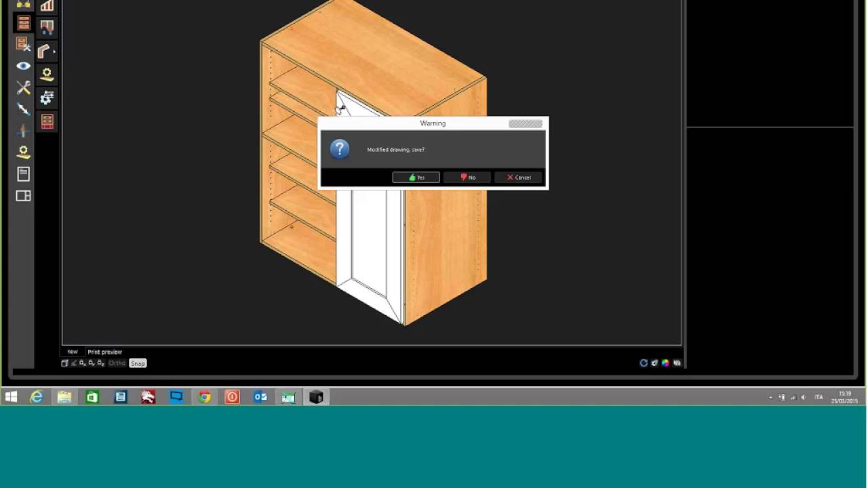
Task: Click the first view cube icon beside Ortho
Action: click(x=65, y=363)
